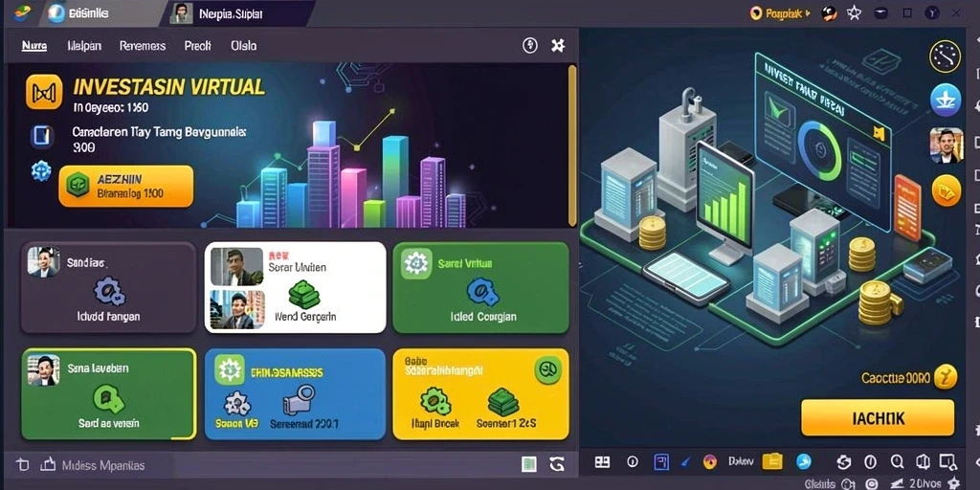
Task: Click the 2Ulvos status text
Action: (926, 483)
